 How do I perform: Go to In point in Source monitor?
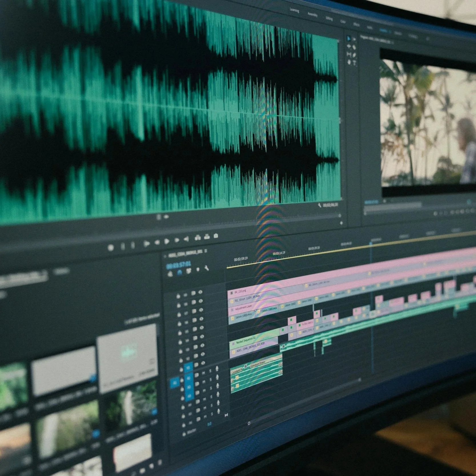point(146,243)
